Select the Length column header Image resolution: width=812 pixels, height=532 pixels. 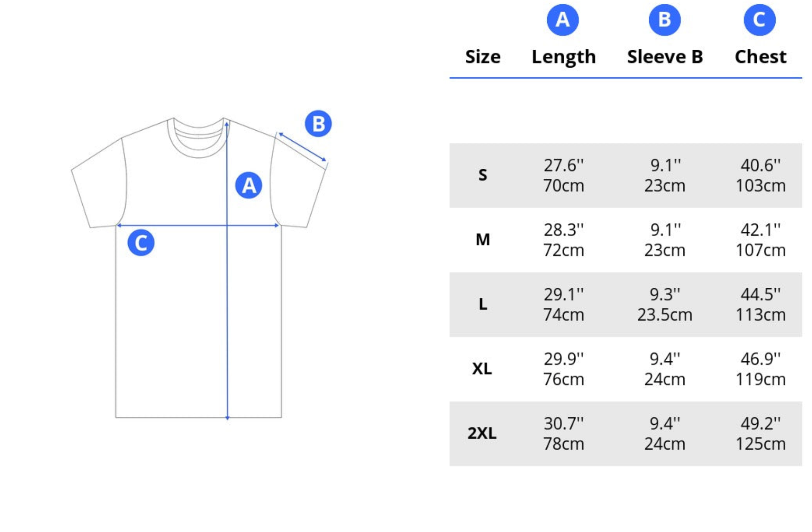point(563,57)
